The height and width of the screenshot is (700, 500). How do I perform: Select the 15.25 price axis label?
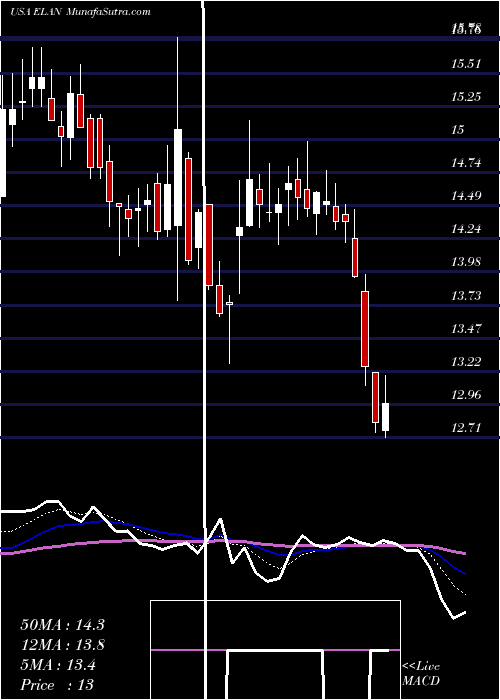tap(466, 97)
